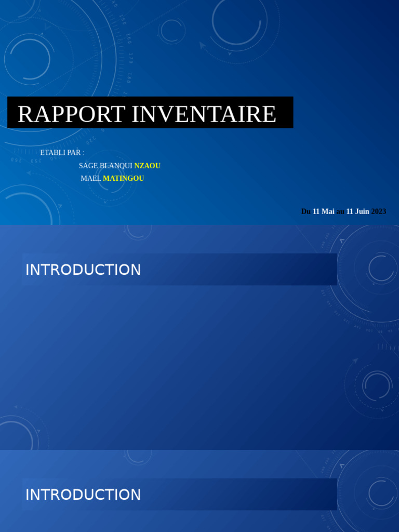The width and height of the screenshot is (399, 532).
Task: Select the name SAGE BLANQUI NZAOU
Action: point(119,166)
